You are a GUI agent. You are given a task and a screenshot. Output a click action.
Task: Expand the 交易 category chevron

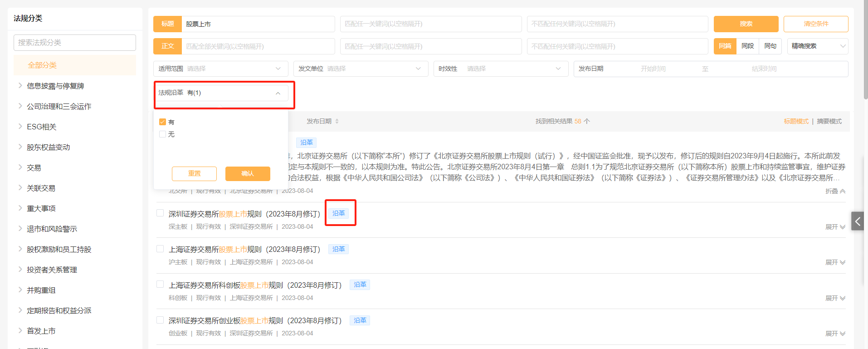pyautogui.click(x=20, y=167)
